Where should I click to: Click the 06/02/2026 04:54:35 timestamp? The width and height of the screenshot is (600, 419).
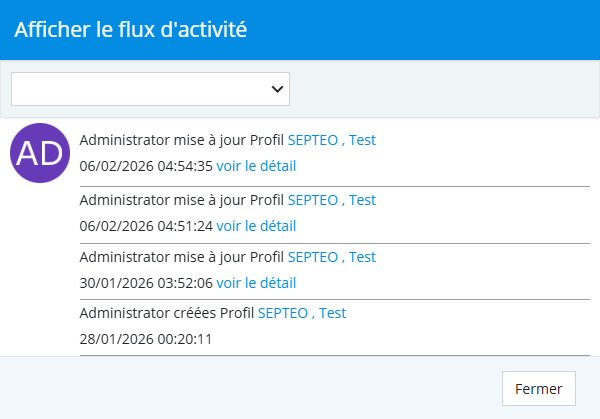(x=146, y=166)
